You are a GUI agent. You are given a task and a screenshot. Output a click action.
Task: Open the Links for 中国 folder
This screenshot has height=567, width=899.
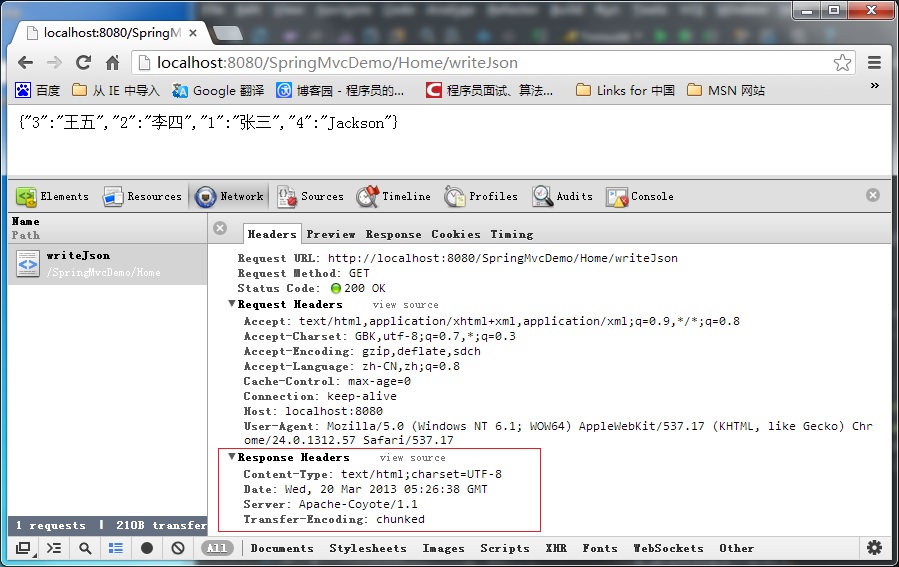[x=626, y=91]
